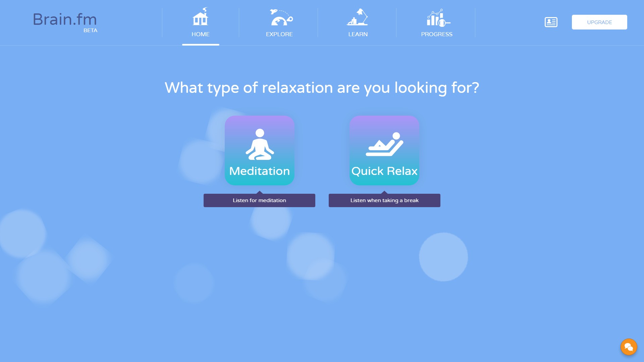Click the user profile icon
This screenshot has height=362, width=644.
point(551,22)
